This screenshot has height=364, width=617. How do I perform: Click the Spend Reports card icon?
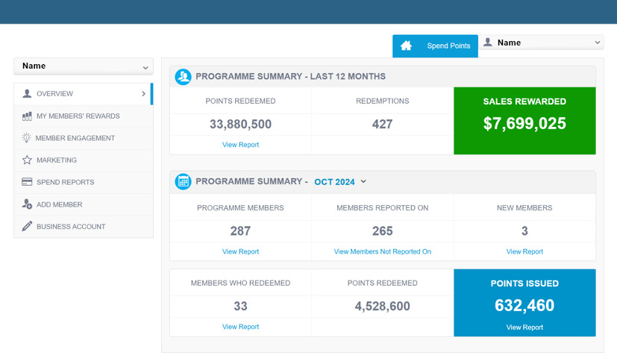click(27, 182)
